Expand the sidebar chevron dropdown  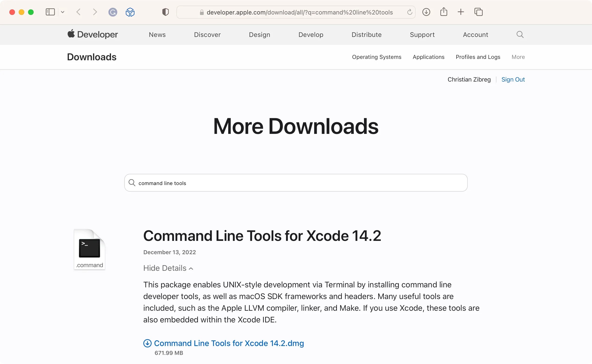coord(63,12)
